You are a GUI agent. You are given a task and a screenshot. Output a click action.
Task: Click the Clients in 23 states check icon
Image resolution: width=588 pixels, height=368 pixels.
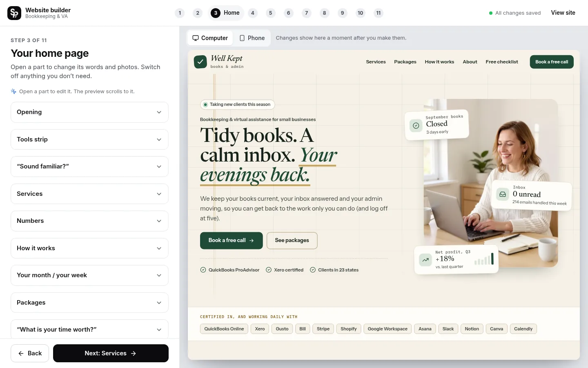(313, 270)
